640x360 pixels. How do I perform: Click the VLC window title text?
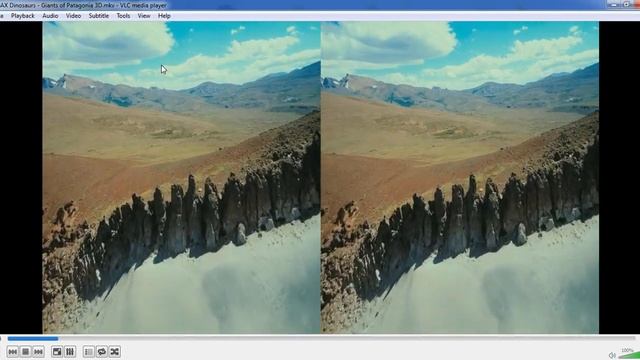[83, 5]
